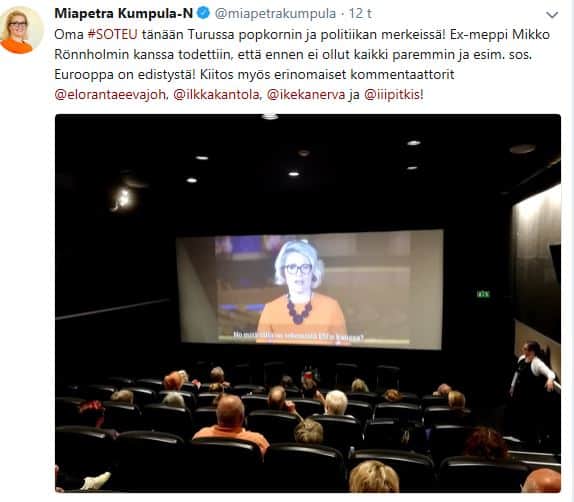
Task: Open the #SOTEU hashtag
Action: (112, 34)
